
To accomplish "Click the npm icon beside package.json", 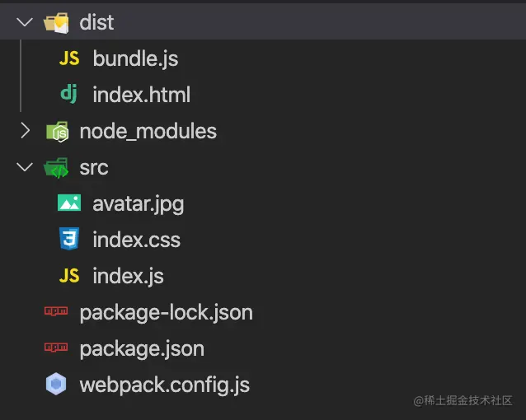I will tap(56, 348).
